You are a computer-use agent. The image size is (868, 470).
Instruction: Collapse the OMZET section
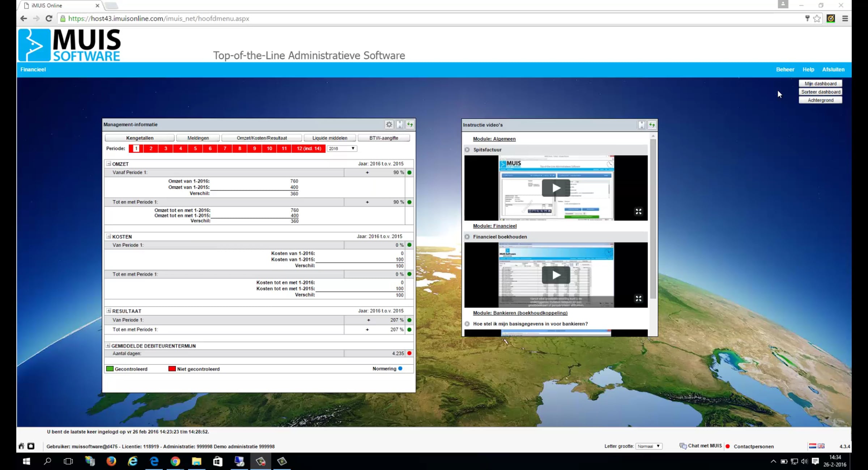pos(109,164)
